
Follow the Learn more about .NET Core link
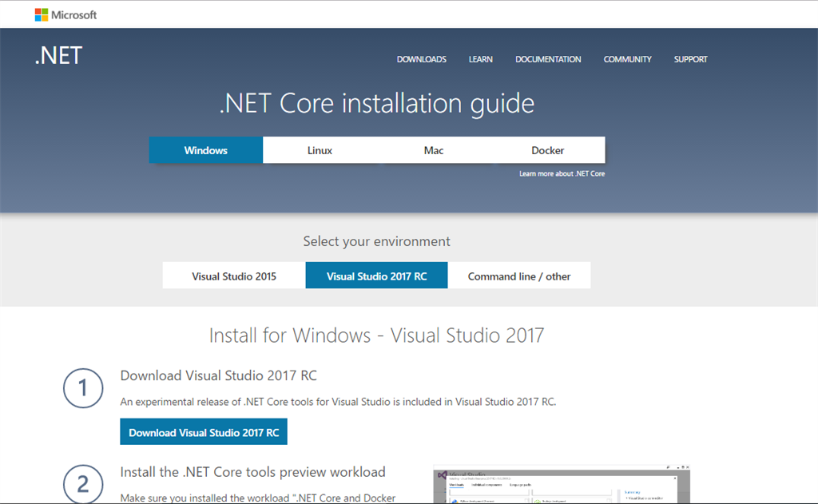(x=562, y=173)
